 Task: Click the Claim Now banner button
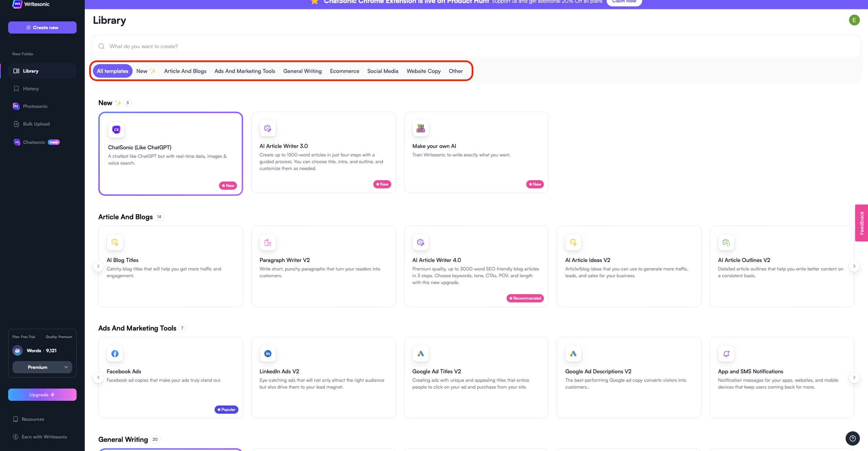(624, 2)
